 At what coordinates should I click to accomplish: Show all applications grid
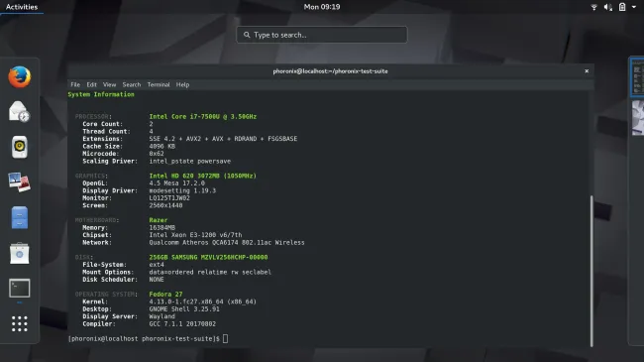tap(19, 323)
